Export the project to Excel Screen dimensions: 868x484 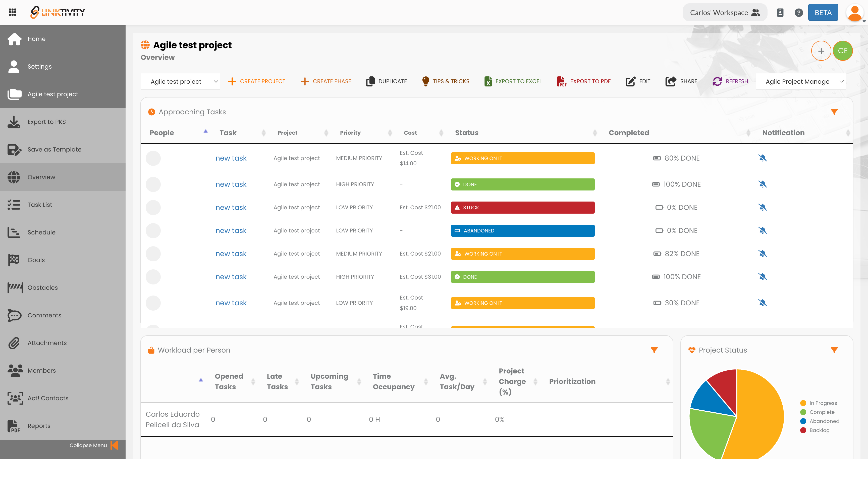pos(513,81)
